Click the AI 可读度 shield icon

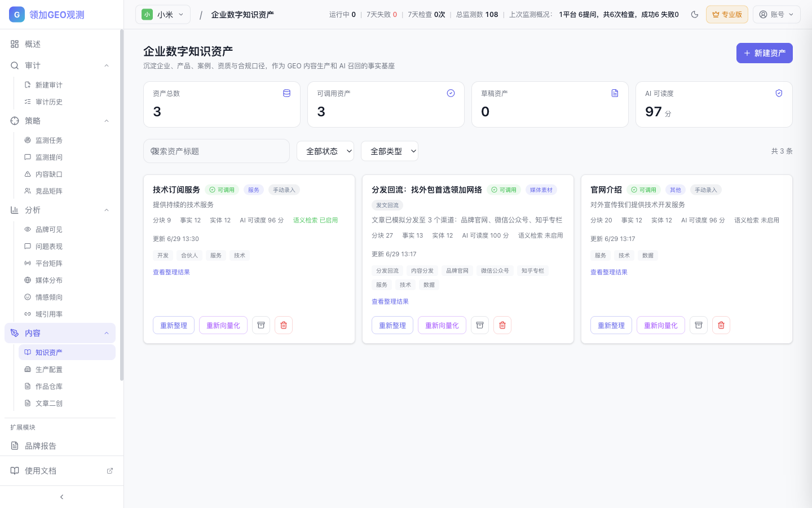click(x=779, y=93)
